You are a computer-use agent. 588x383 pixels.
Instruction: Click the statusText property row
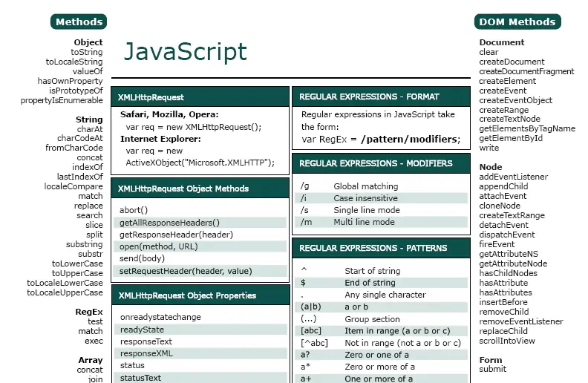pyautogui.click(x=201, y=378)
